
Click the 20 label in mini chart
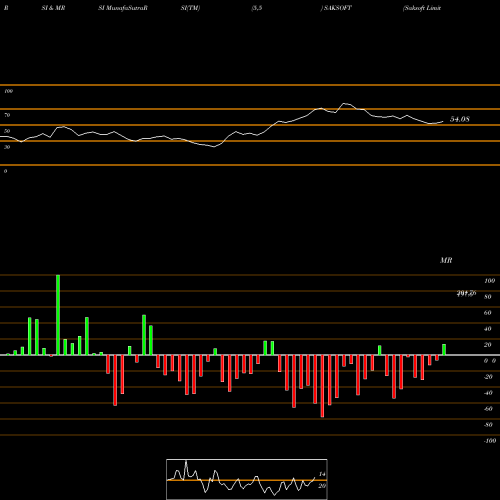pyautogui.click(x=322, y=486)
